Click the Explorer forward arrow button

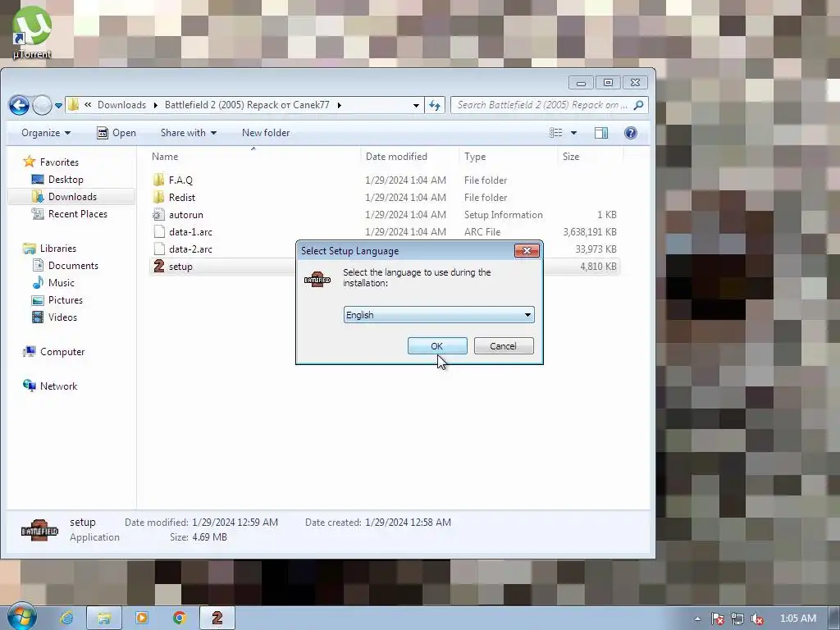43,105
